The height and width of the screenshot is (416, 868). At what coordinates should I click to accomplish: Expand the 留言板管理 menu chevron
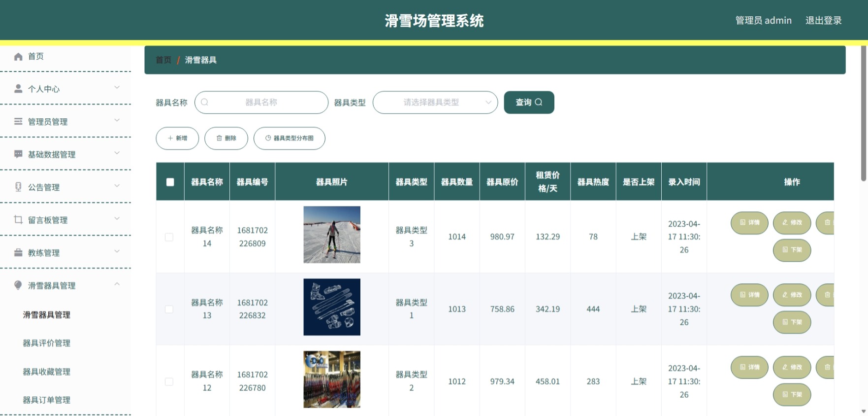click(117, 219)
